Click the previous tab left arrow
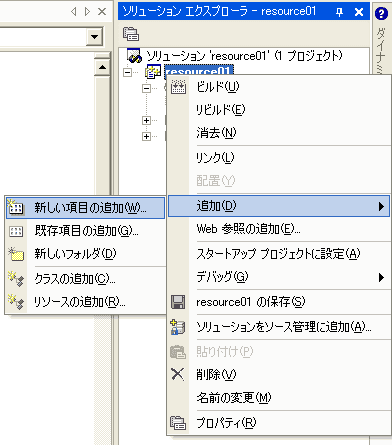Viewport: 392px width, 445px height. pos(74,12)
